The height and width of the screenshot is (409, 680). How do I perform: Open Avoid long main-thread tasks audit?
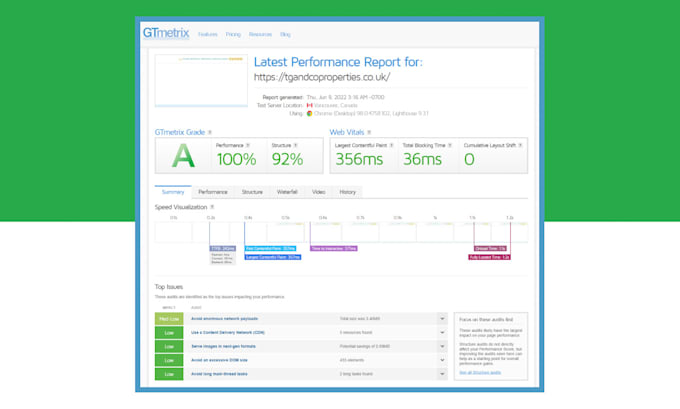[x=219, y=374]
